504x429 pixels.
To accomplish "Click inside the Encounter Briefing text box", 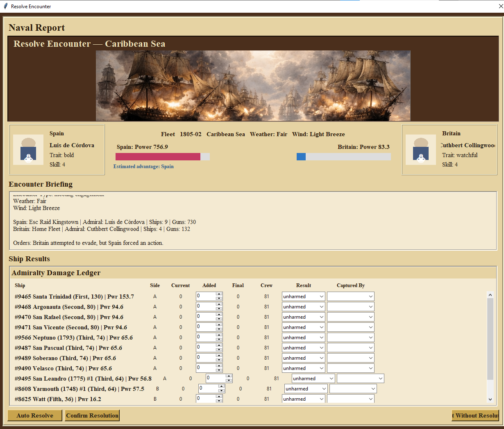I will tap(253, 221).
